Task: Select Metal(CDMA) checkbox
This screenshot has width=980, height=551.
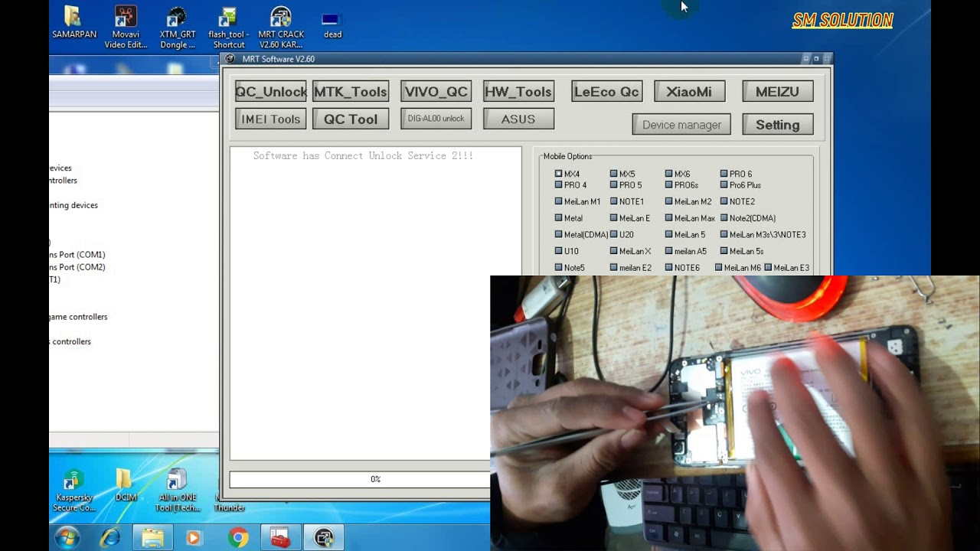Action: point(558,234)
